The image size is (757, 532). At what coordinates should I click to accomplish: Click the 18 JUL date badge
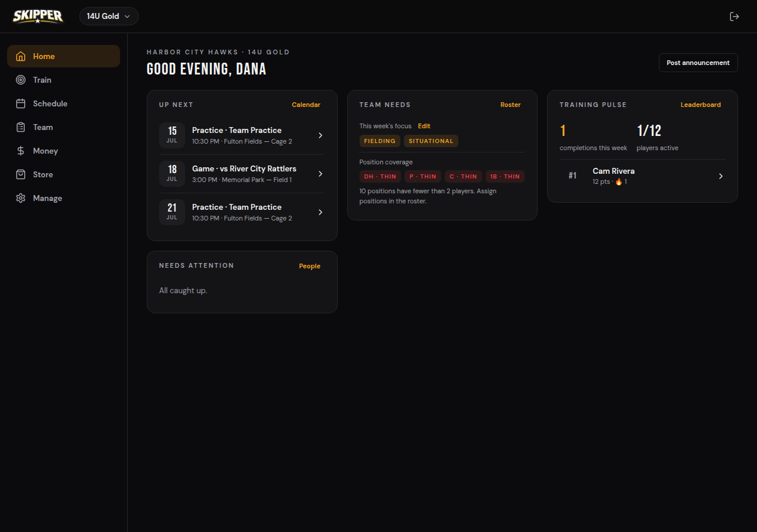[172, 174]
